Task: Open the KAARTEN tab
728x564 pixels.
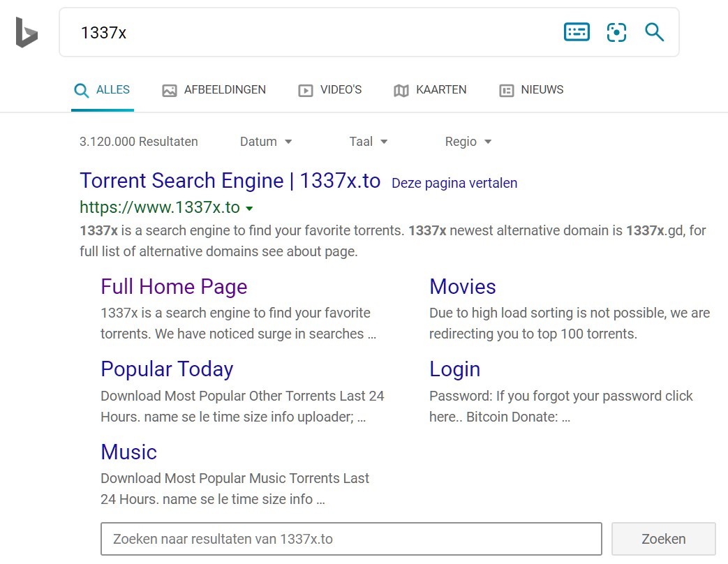Action: 430,89
